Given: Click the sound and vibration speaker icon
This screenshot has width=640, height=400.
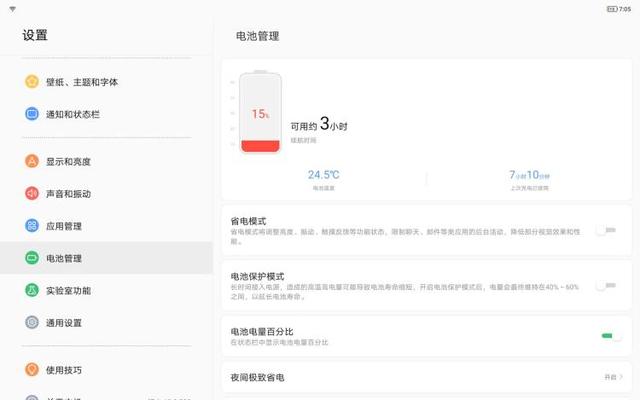Looking at the screenshot, I should point(32,193).
